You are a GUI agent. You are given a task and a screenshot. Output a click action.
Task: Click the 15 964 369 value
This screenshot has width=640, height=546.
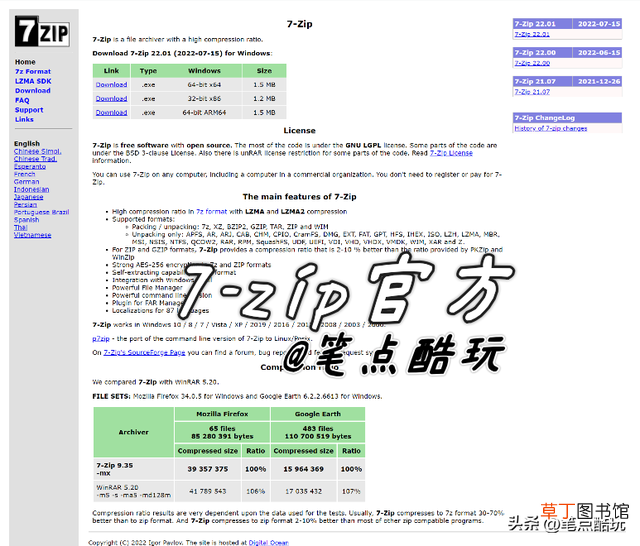point(304,469)
